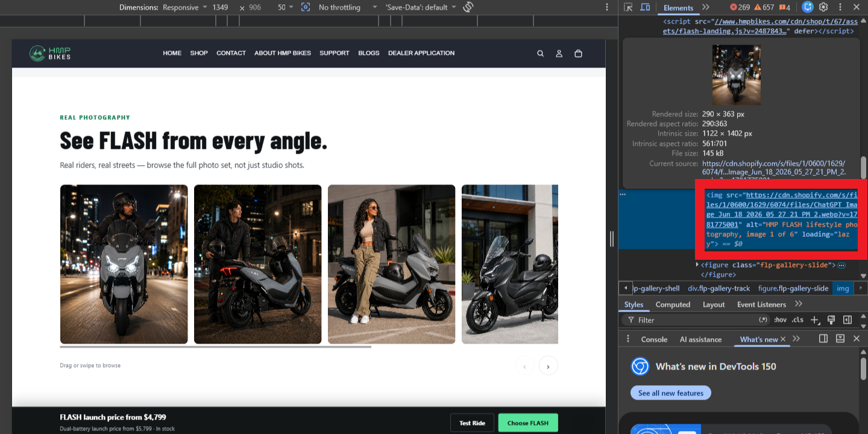Viewport: 868px width, 434px height.
Task: Click the rendering emulation paintbrush icon
Action: coord(831,320)
